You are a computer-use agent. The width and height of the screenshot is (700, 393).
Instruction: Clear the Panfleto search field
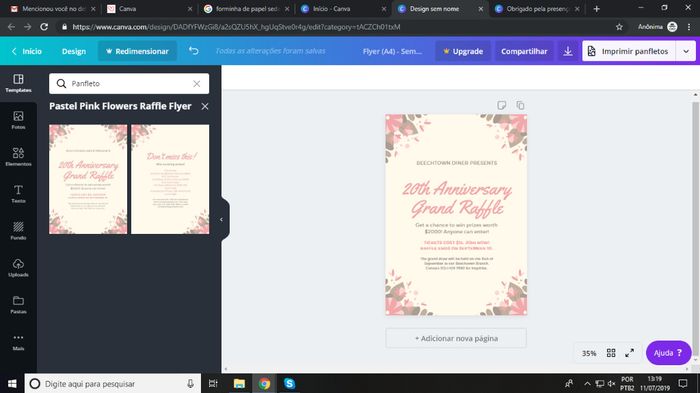point(196,84)
